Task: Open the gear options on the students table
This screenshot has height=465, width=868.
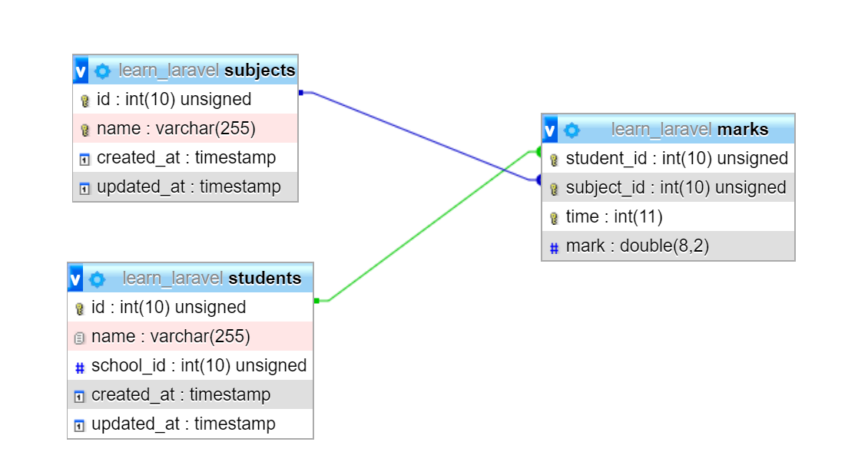Action: click(97, 279)
